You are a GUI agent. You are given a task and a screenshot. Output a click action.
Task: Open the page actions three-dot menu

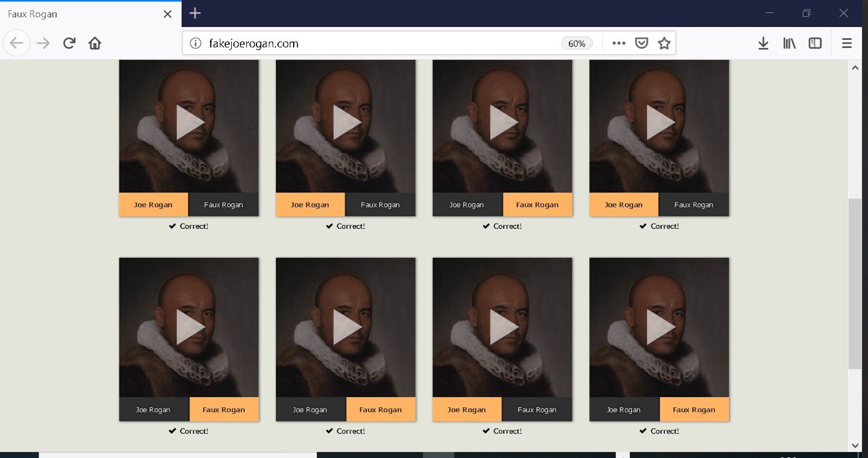(618, 43)
